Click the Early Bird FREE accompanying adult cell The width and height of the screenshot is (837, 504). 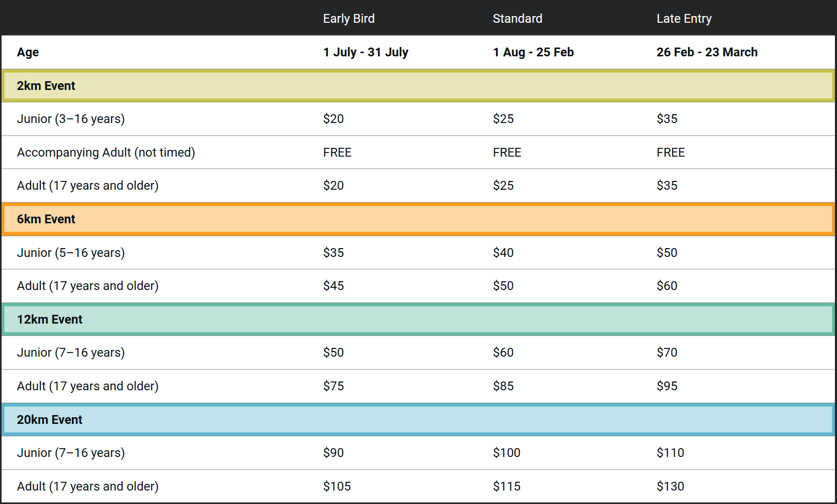coord(337,152)
